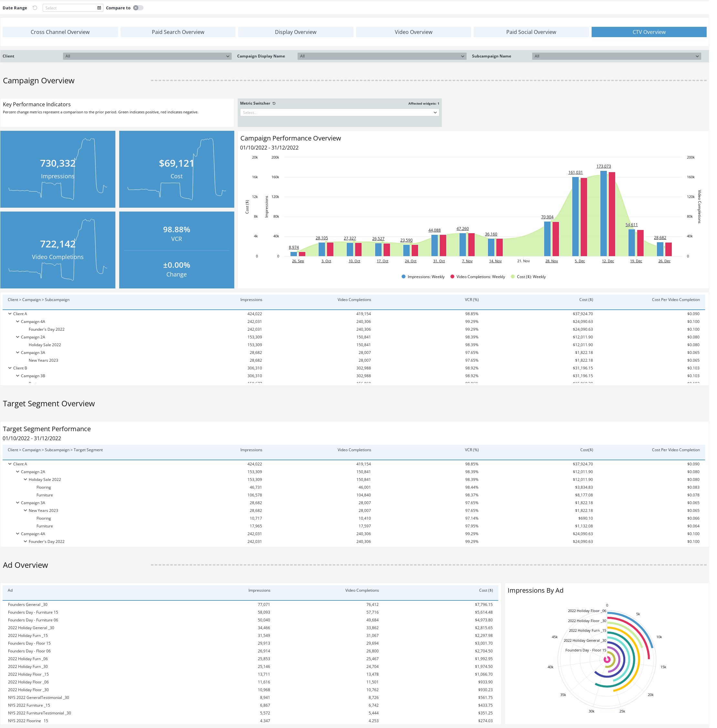The height and width of the screenshot is (728, 717).
Task: Click the 173,073 bar label for 12. Dec
Action: coord(603,166)
